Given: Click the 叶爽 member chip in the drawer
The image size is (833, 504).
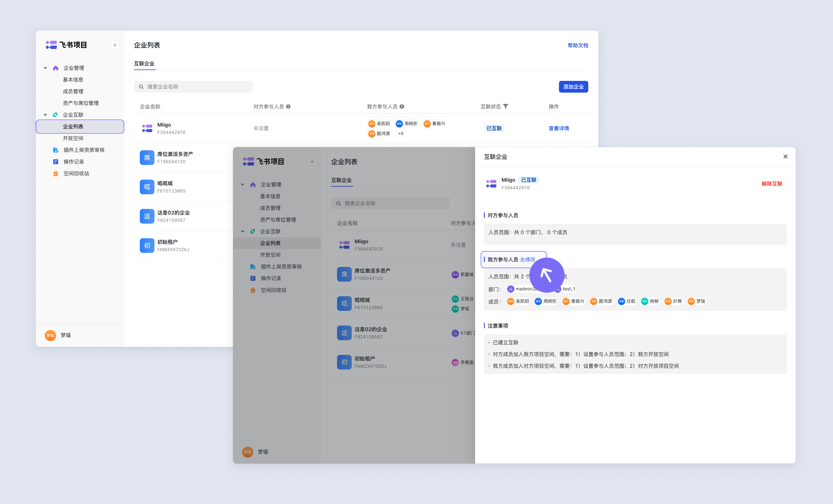Looking at the screenshot, I should click(673, 301).
